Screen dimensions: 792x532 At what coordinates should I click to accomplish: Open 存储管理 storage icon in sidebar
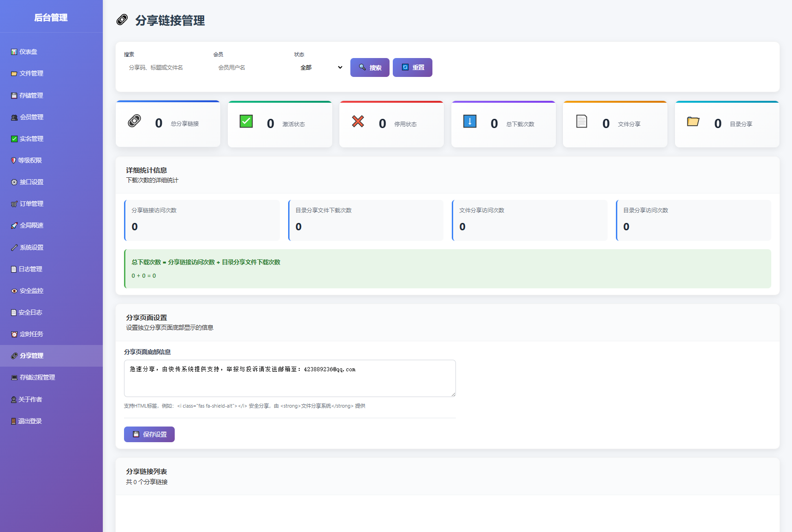tap(14, 95)
